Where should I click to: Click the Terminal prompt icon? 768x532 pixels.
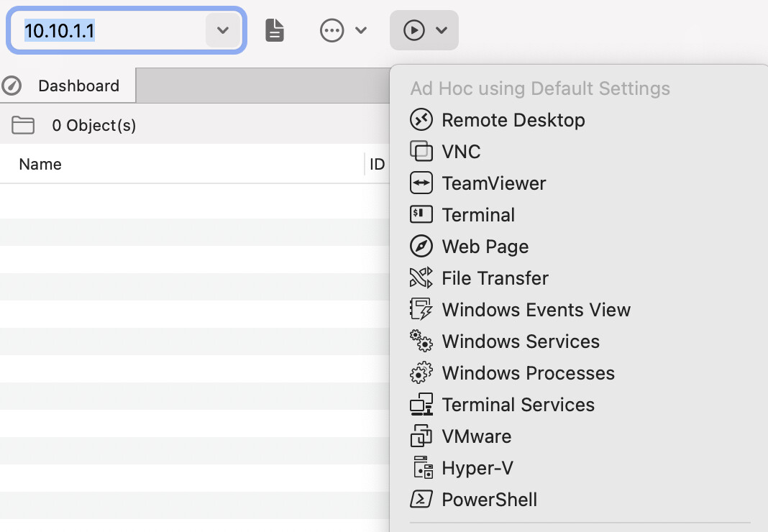(x=421, y=215)
